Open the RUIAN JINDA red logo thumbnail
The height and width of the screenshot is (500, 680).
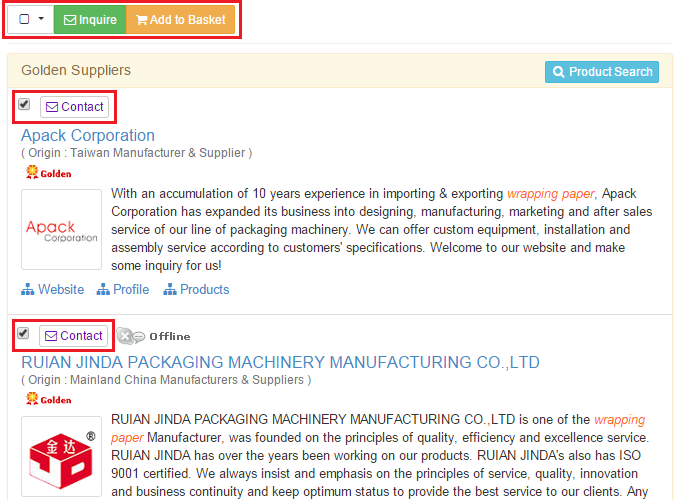click(62, 456)
